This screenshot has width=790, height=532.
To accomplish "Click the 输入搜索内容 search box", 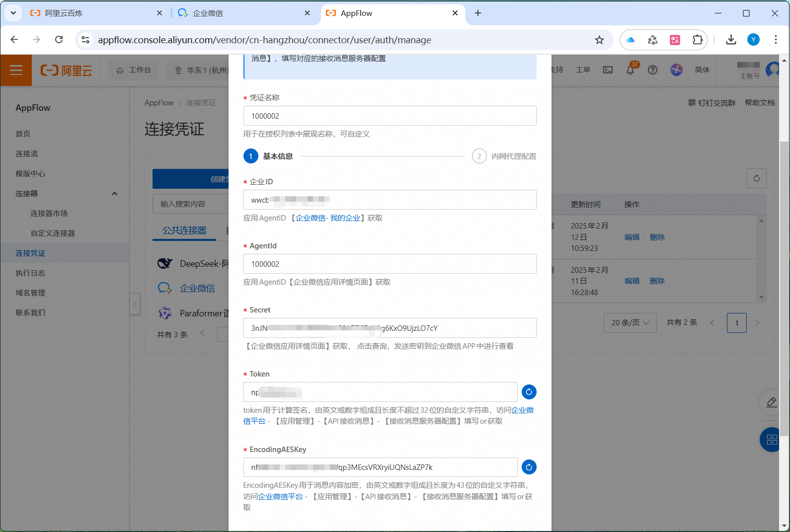I will coord(191,204).
